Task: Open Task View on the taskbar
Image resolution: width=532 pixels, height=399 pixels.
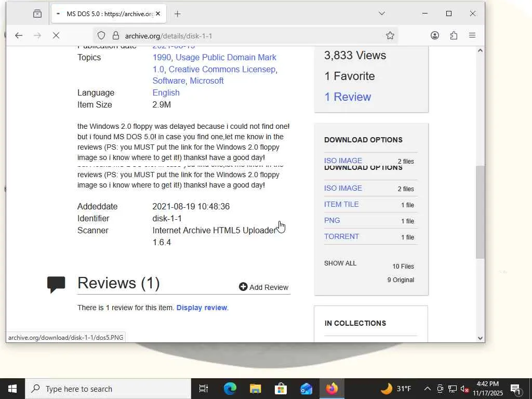Action: pyautogui.click(x=204, y=389)
